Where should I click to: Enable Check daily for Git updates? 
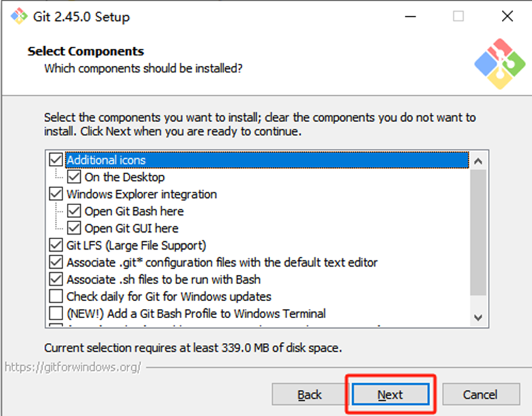pos(56,296)
